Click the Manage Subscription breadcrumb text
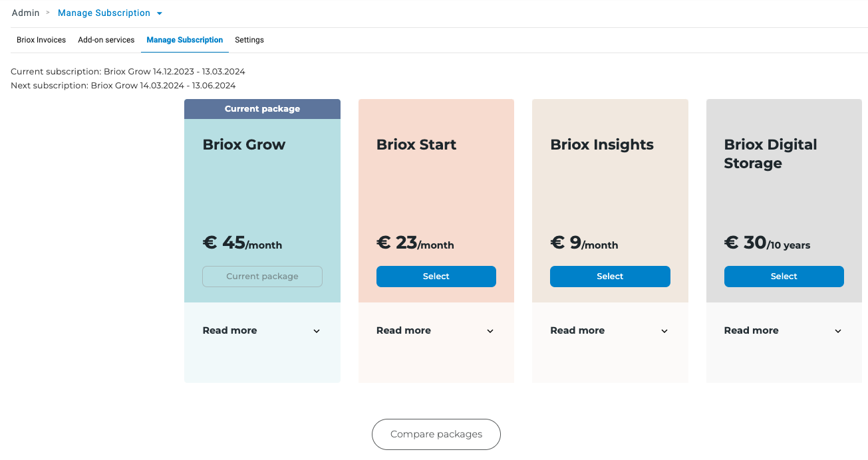 point(104,13)
